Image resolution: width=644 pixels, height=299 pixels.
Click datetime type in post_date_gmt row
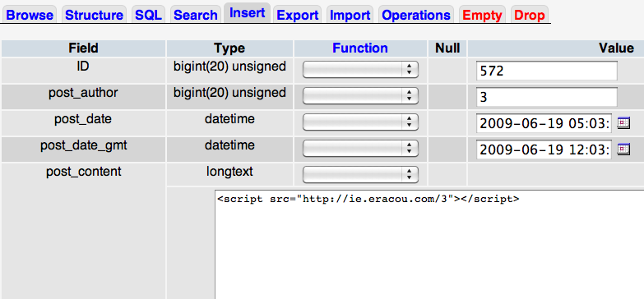(x=229, y=145)
